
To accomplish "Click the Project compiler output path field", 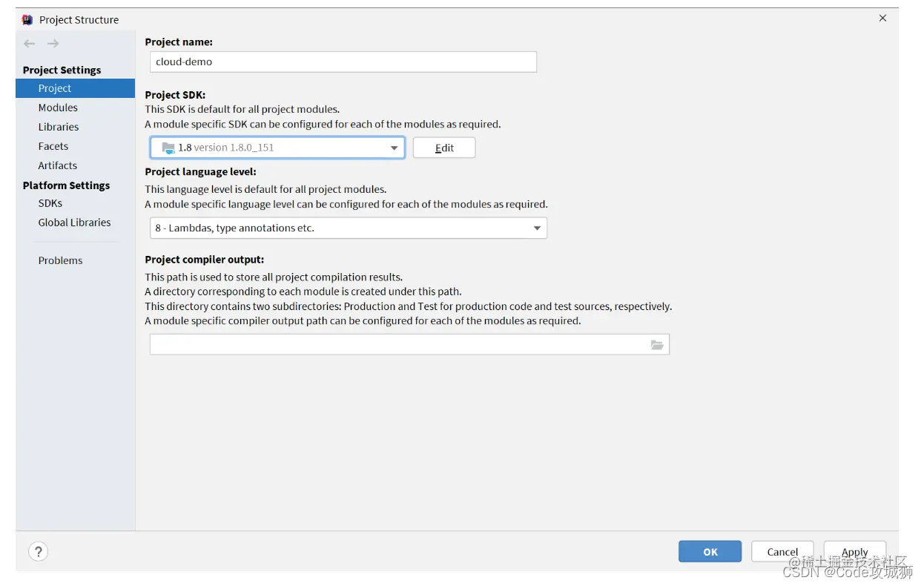I will click(409, 344).
